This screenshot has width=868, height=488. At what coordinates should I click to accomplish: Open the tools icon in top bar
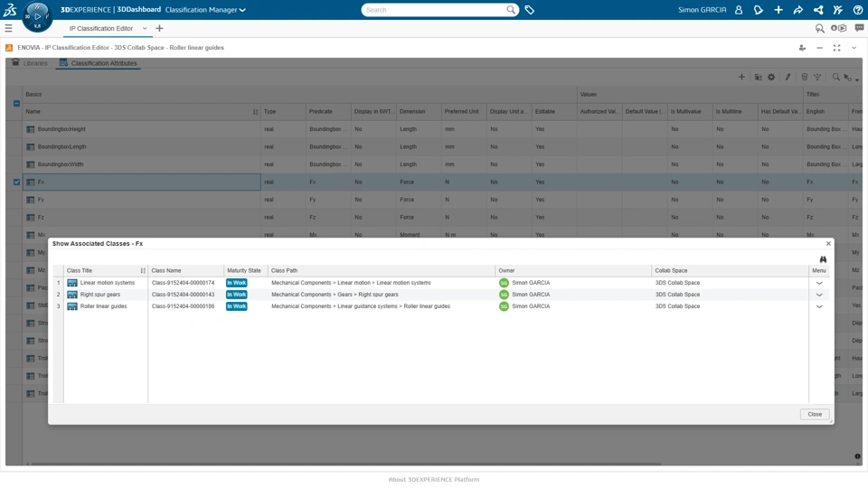pyautogui.click(x=838, y=10)
